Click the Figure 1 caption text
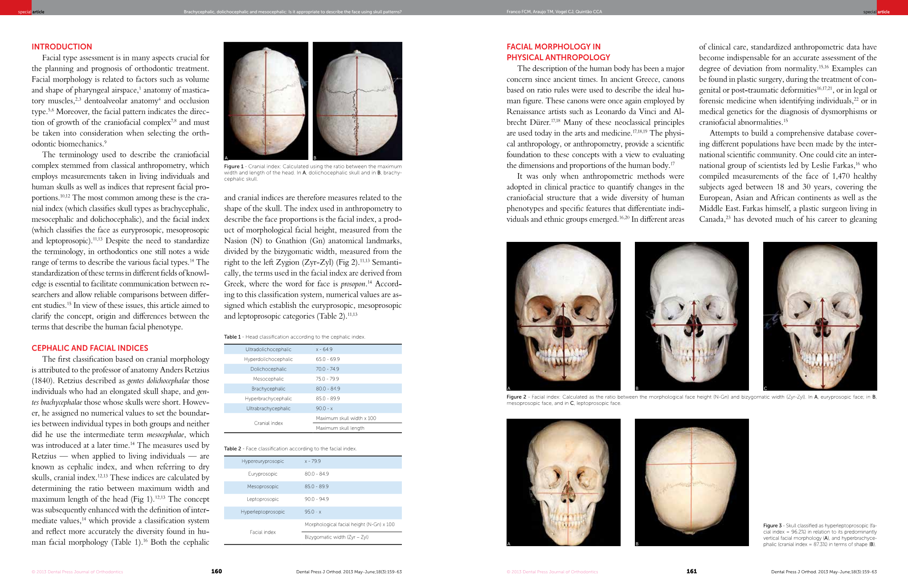This screenshot has width=908, height=588. point(313,172)
